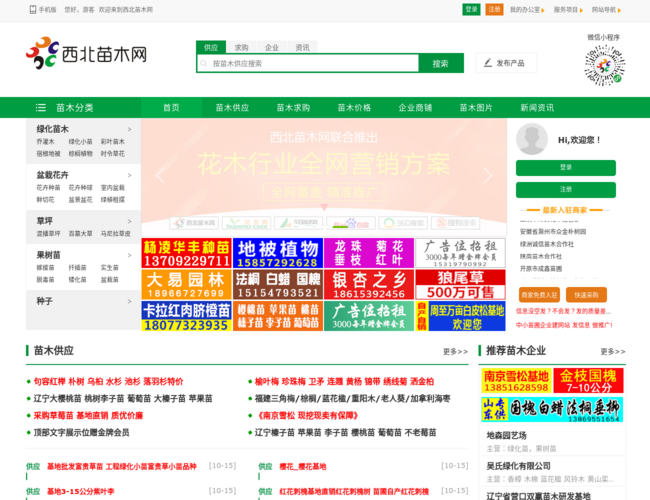650x500 pixels.
Task: Open 安徽省滁州市众金朴树园 merchant link
Action: [553, 231]
